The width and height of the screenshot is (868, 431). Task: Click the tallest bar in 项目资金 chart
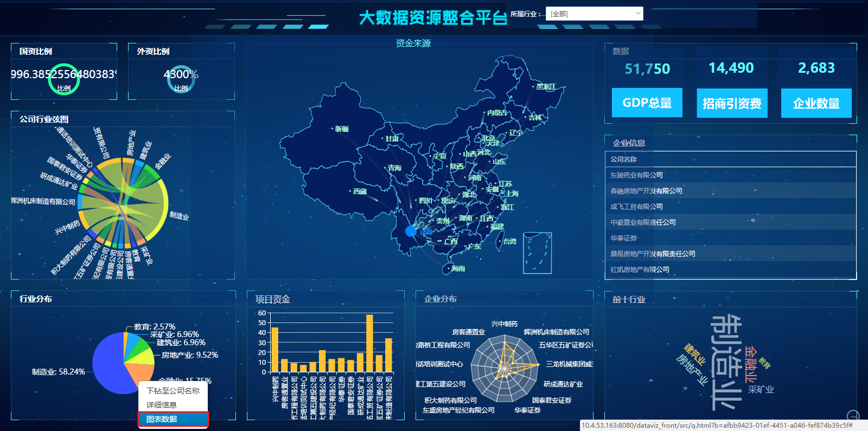point(369,343)
